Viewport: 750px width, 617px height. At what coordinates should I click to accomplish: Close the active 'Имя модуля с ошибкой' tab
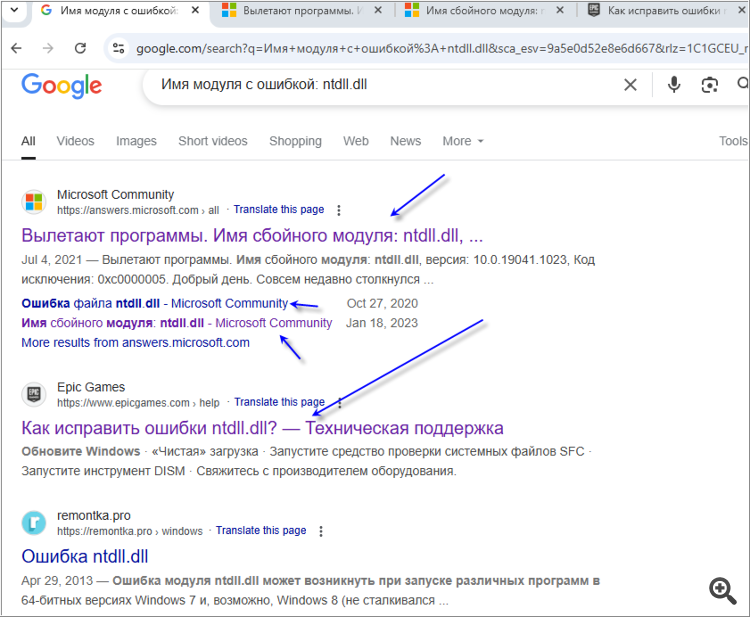195,10
